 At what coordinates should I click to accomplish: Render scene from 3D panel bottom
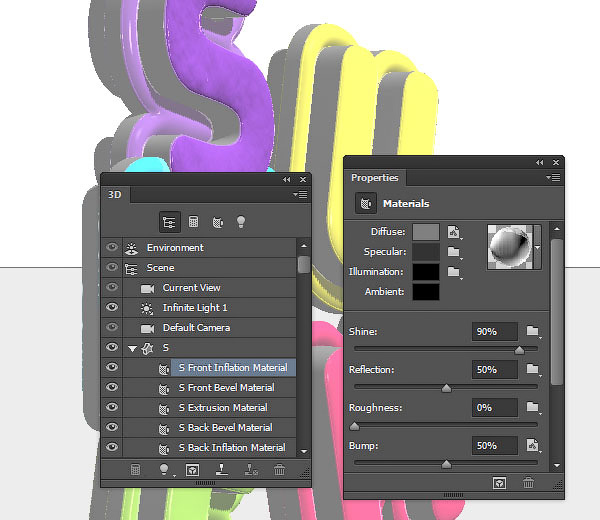[x=192, y=470]
